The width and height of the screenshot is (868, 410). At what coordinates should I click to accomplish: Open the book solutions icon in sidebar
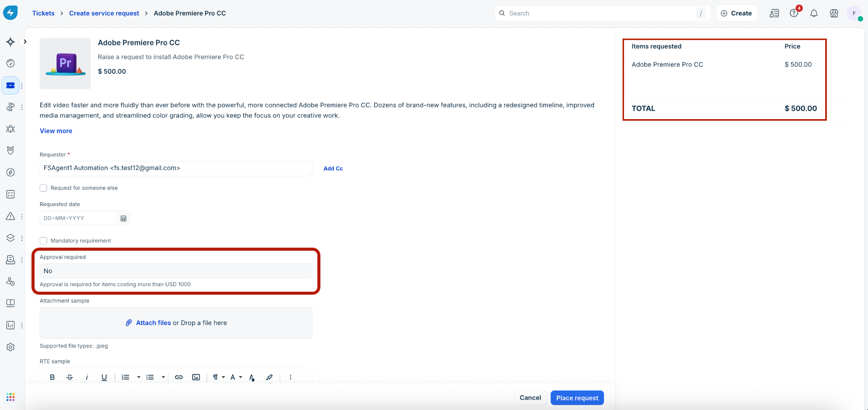click(11, 303)
